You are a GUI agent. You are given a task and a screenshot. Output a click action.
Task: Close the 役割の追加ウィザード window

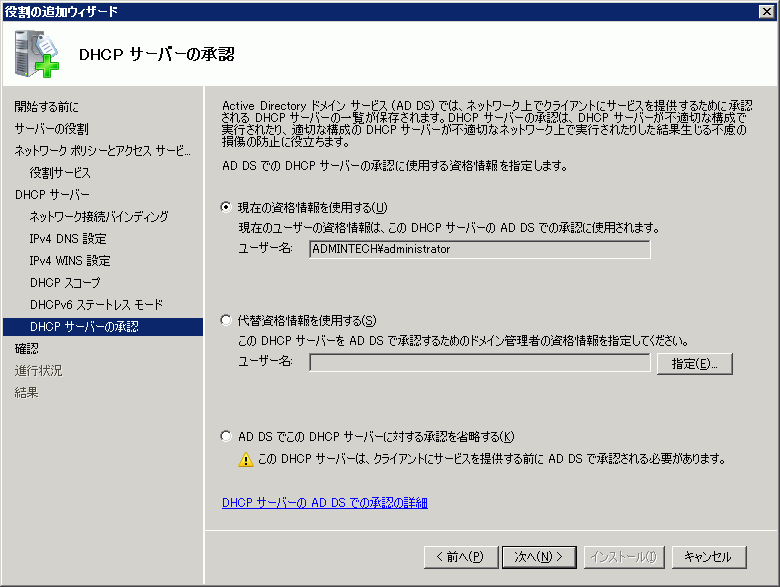click(767, 11)
